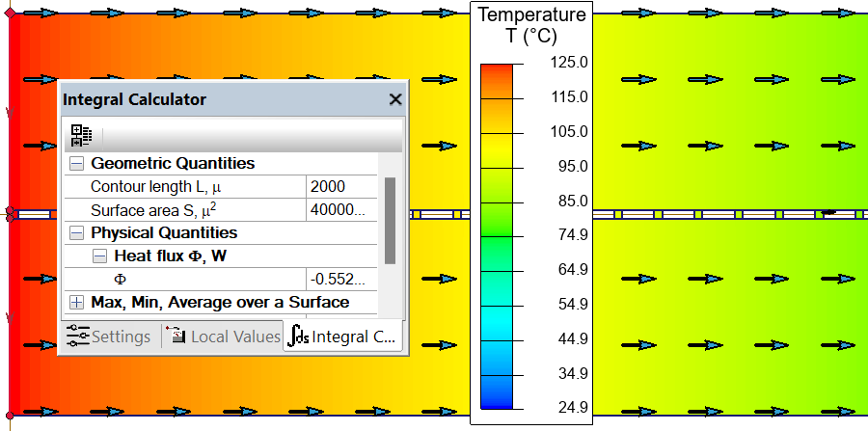Click the Settings sliders icon

tap(77, 336)
